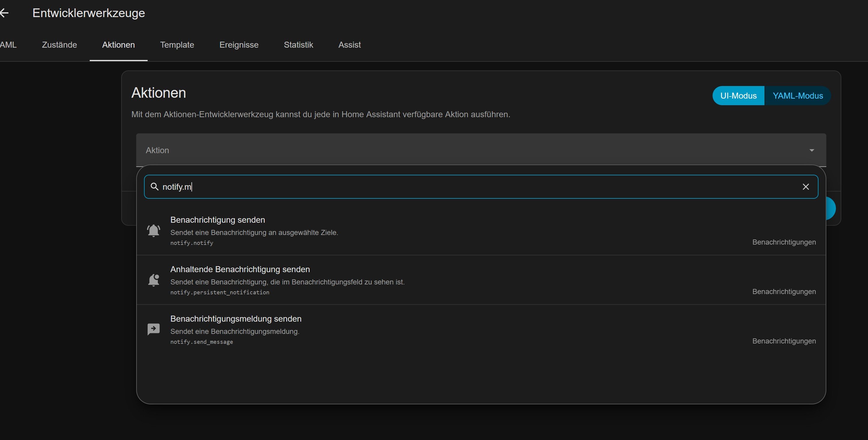Image resolution: width=868 pixels, height=440 pixels.
Task: Clear the search with the X icon
Action: pyautogui.click(x=806, y=186)
